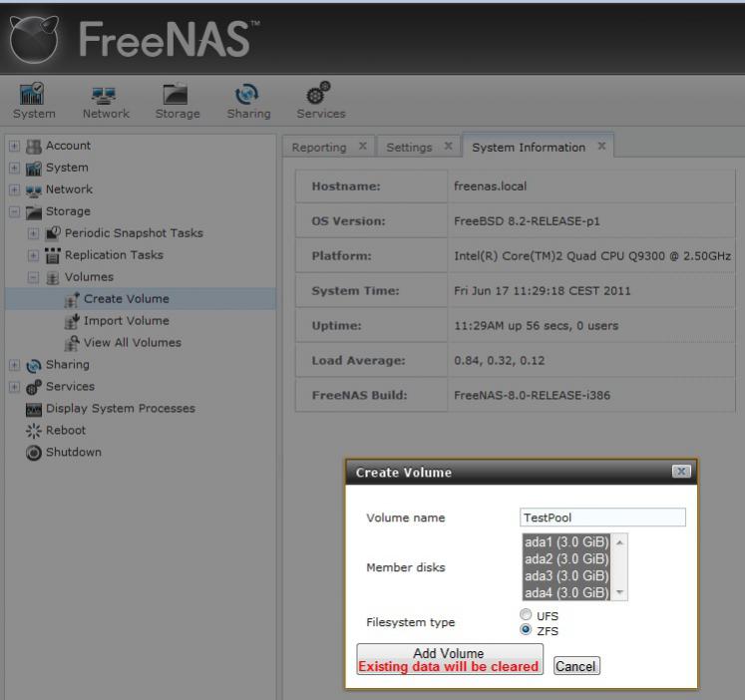Click the Add Volume button
Screen dimensions: 745x700
point(450,659)
